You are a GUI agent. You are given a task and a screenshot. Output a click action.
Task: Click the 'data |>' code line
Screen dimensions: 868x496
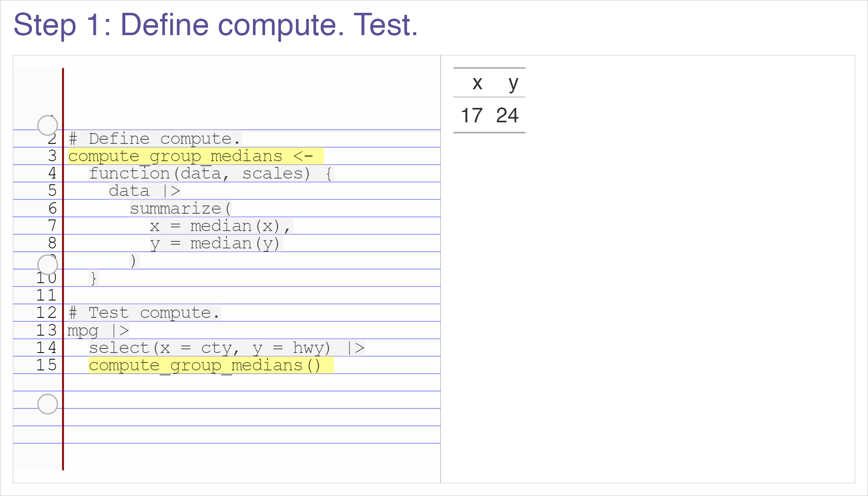click(x=145, y=191)
